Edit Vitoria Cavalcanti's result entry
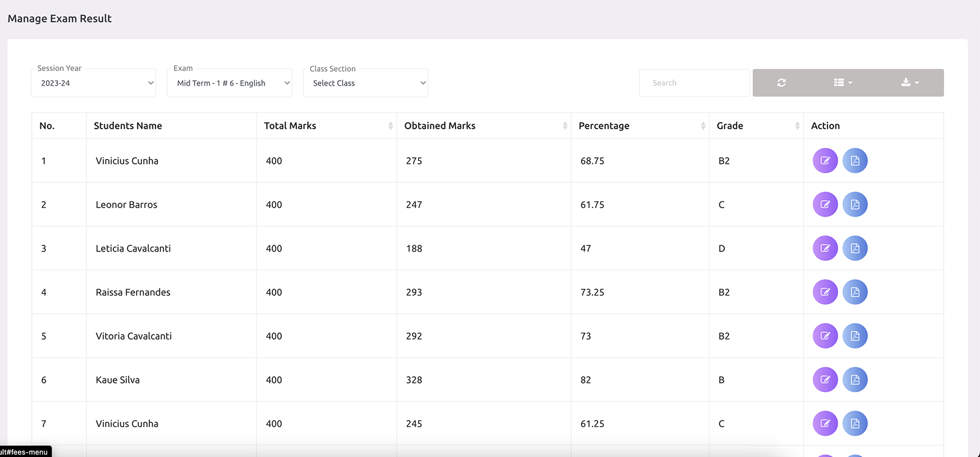The height and width of the screenshot is (457, 980). [825, 336]
